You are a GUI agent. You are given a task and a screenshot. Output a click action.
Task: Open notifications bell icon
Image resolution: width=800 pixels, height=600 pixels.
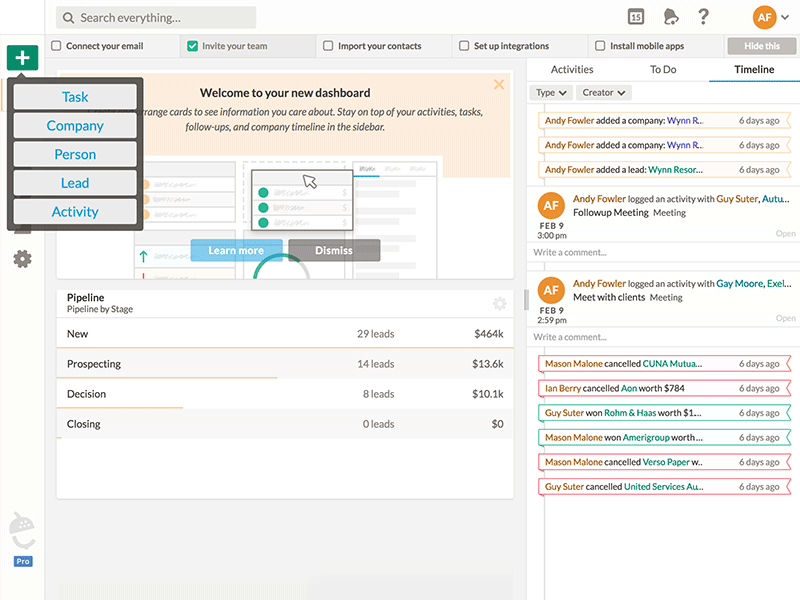coord(670,17)
